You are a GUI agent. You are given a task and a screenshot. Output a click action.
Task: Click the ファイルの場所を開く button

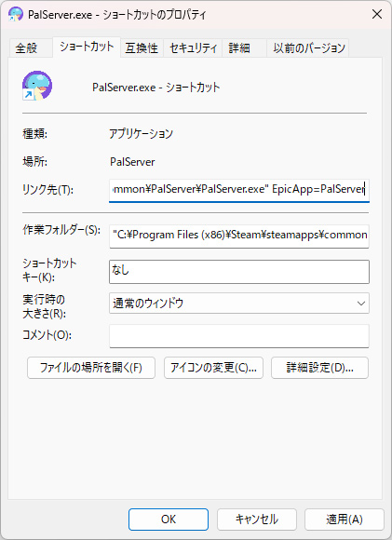point(91,368)
